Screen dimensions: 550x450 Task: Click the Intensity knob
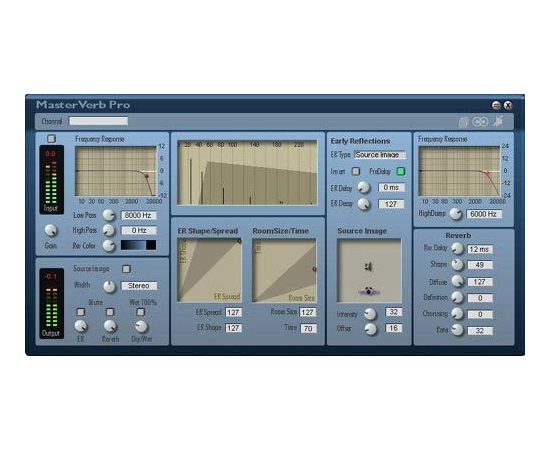(370, 314)
